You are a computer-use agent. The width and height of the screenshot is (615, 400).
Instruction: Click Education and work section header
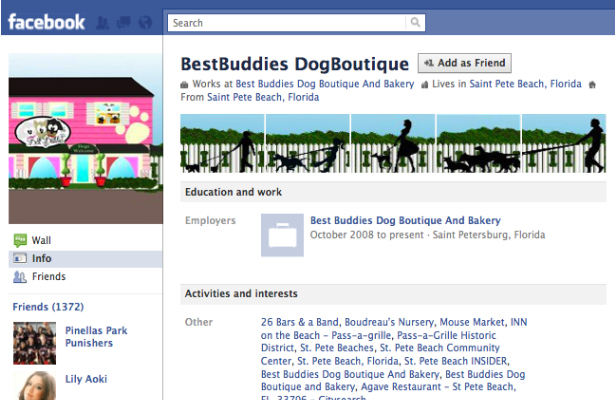393,192
